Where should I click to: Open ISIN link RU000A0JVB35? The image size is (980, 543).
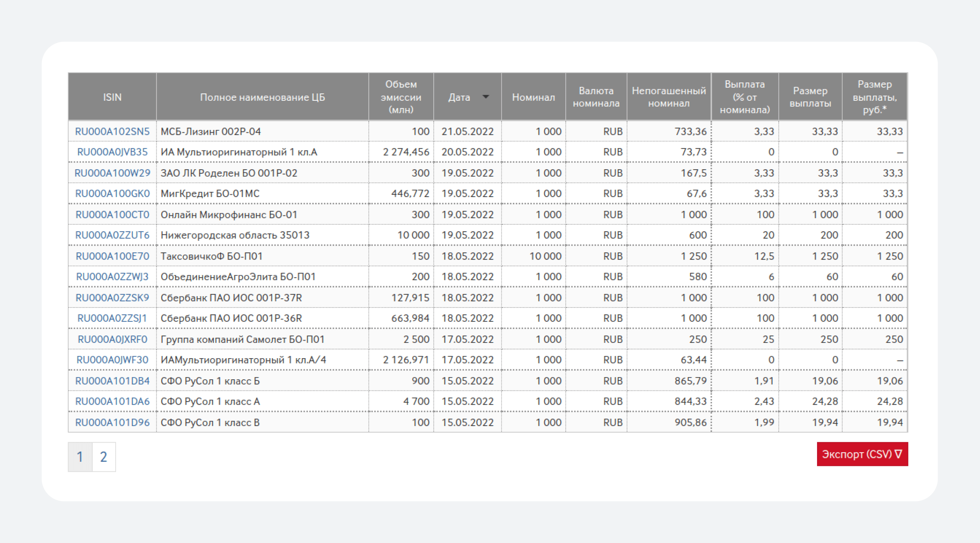(x=112, y=152)
